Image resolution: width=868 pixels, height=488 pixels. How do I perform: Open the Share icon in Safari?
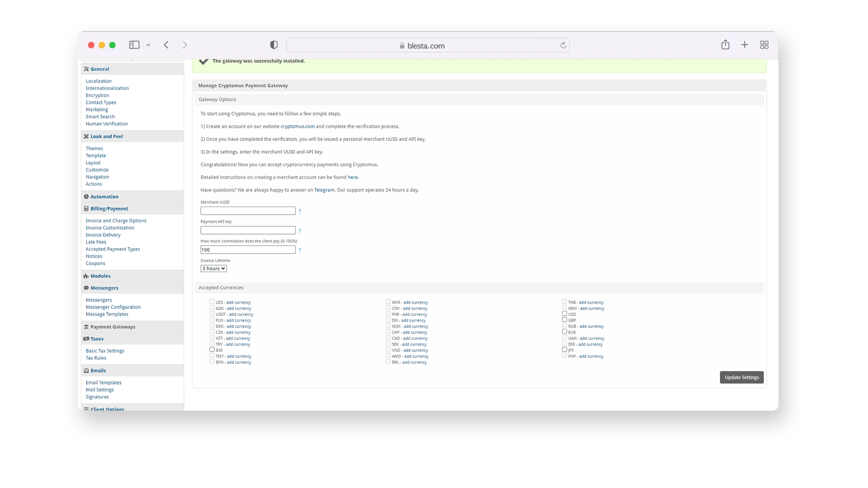point(725,44)
